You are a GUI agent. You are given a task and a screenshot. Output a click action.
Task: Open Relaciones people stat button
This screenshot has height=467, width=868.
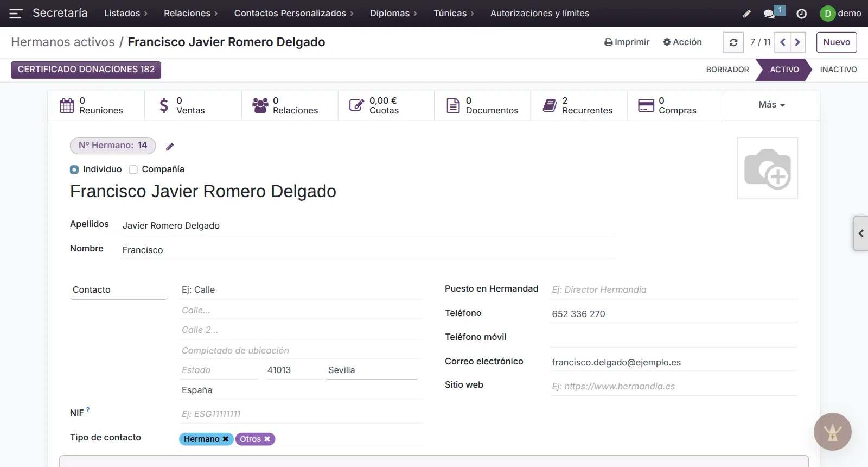click(290, 105)
